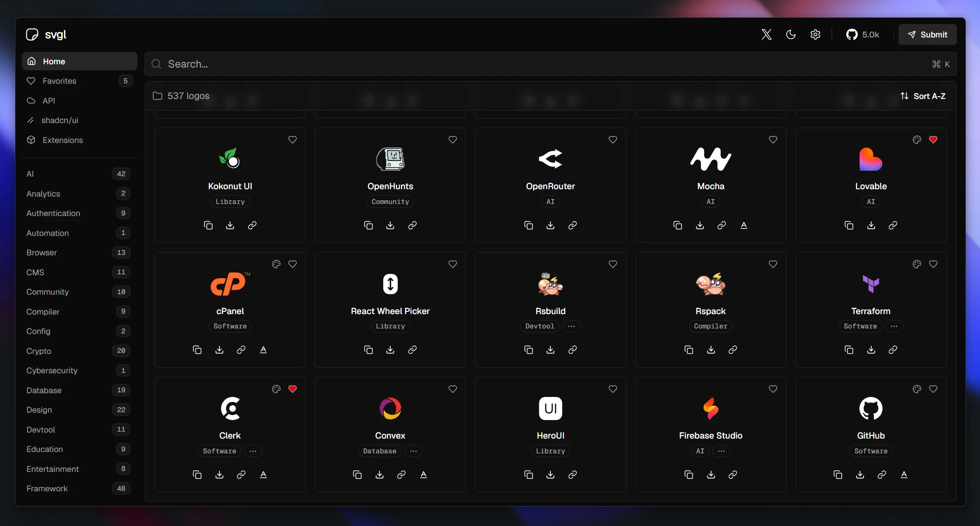Image resolution: width=980 pixels, height=526 pixels.
Task: Copy the Mocha SVG
Action: pyautogui.click(x=678, y=225)
